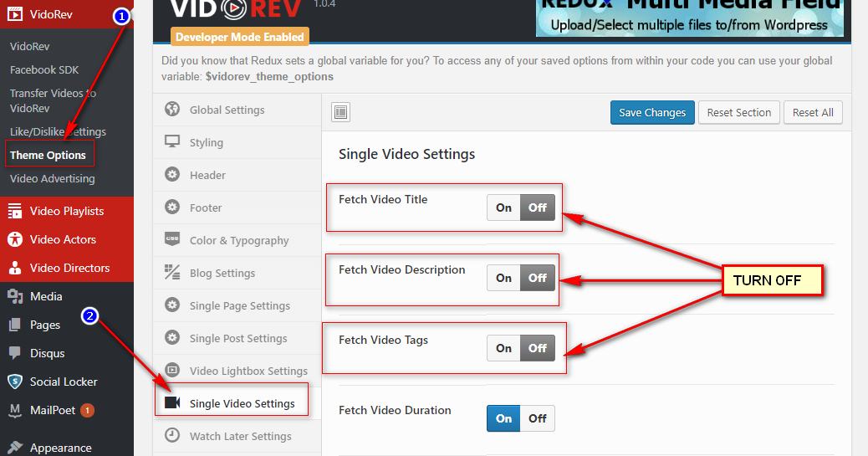This screenshot has height=456, width=868.
Task: Turn off Fetch Video Duration
Action: tap(538, 418)
